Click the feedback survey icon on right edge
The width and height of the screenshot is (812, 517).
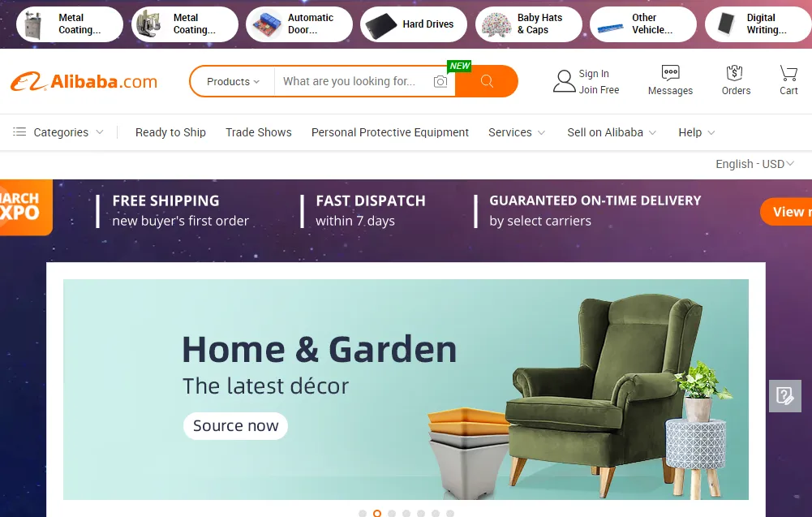[x=784, y=396]
